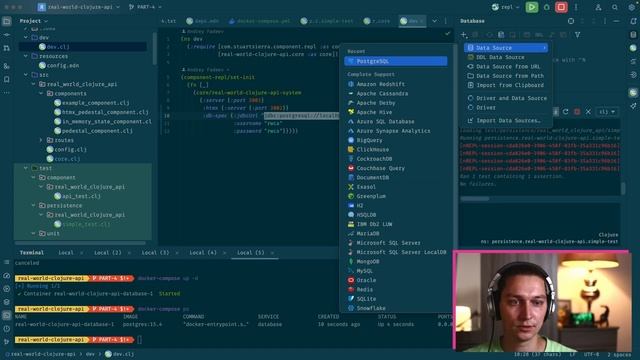Open the Services icon above the Terminal icon
The height and width of the screenshot is (360, 640).
[x=7, y=302]
